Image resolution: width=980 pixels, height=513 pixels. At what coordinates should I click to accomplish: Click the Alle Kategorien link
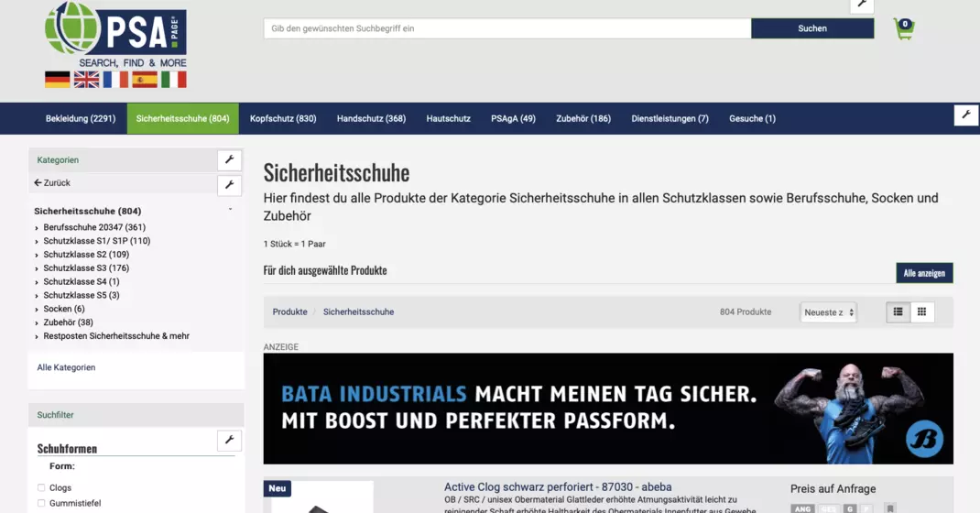pos(66,367)
